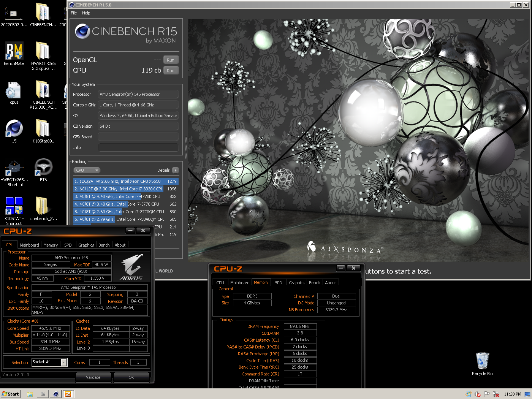Click the AORUS logo in CPU-Z
The width and height of the screenshot is (532, 399).
131,268
